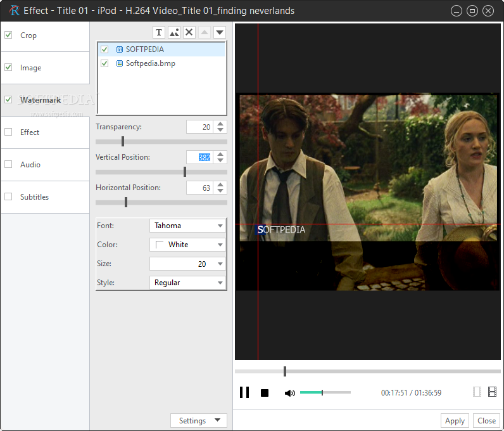Viewport: 504px width, 431px height.
Task: Select the SOFTPEDIA watermark in list
Action: pyautogui.click(x=161, y=49)
